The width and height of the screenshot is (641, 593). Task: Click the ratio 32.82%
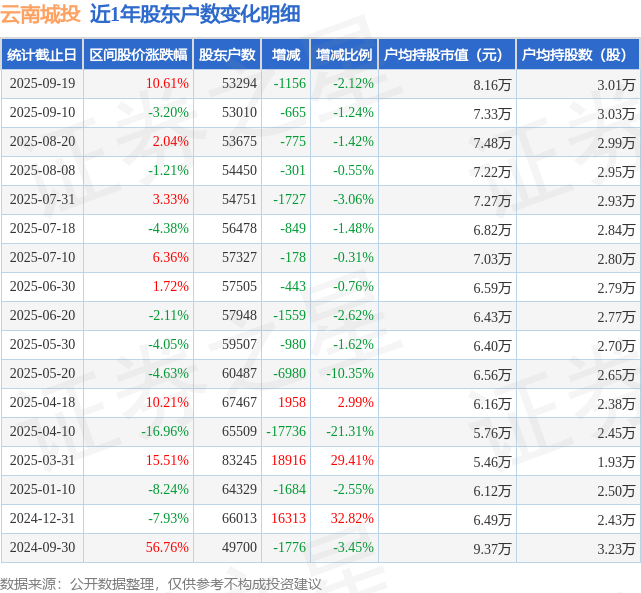click(352, 519)
